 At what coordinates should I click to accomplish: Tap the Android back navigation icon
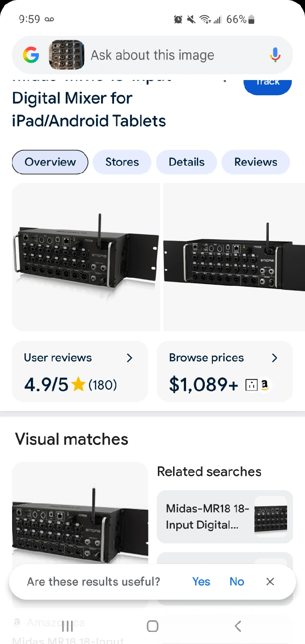click(x=238, y=626)
